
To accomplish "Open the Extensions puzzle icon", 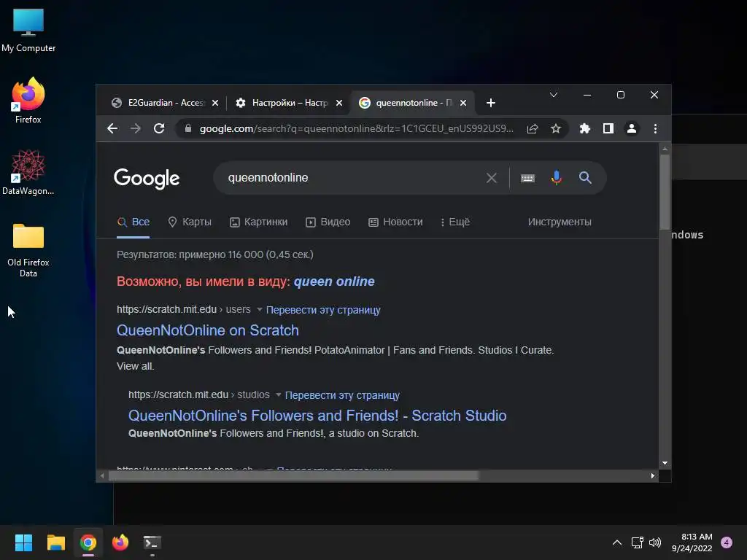I will click(x=584, y=128).
